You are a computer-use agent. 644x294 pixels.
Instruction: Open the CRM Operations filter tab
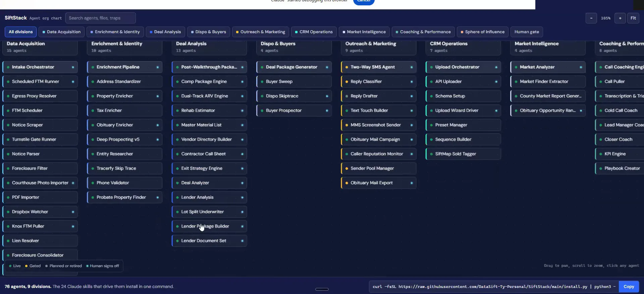point(314,32)
